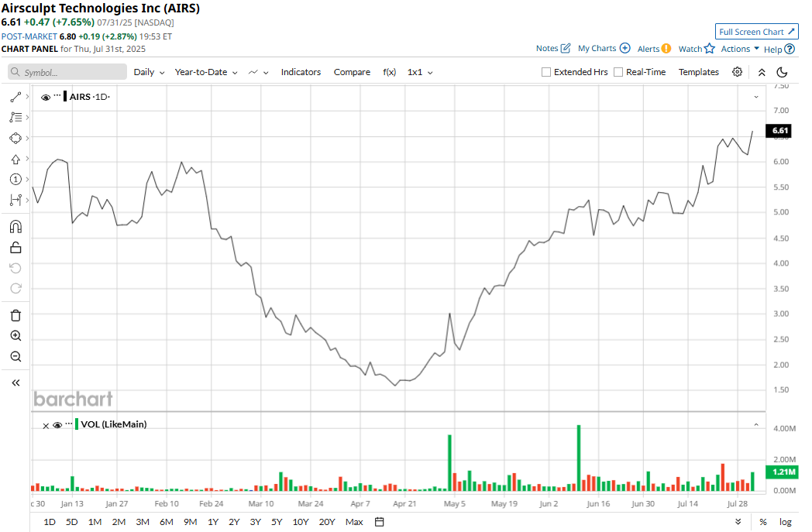Open the chart type dropdown
Viewport: 812px width, 532px height.
tap(258, 72)
